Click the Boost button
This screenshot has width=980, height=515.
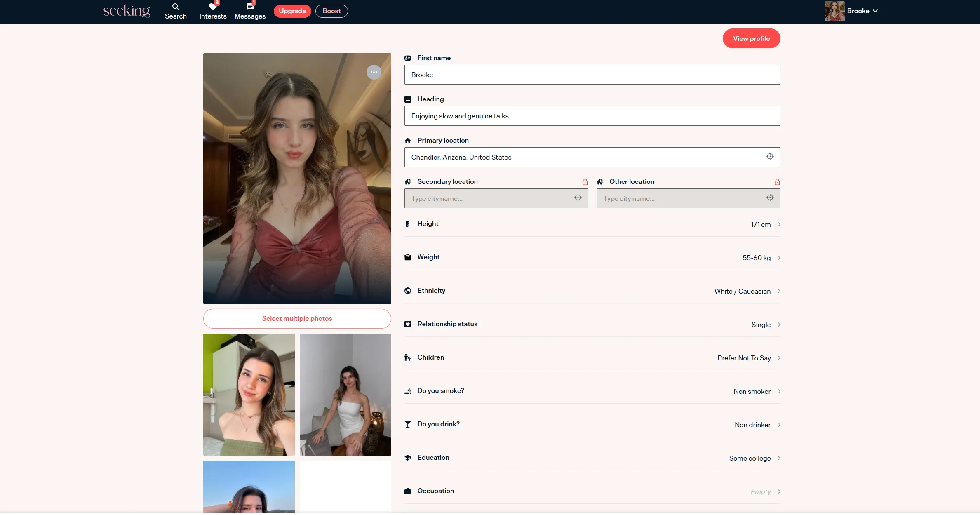[331, 11]
